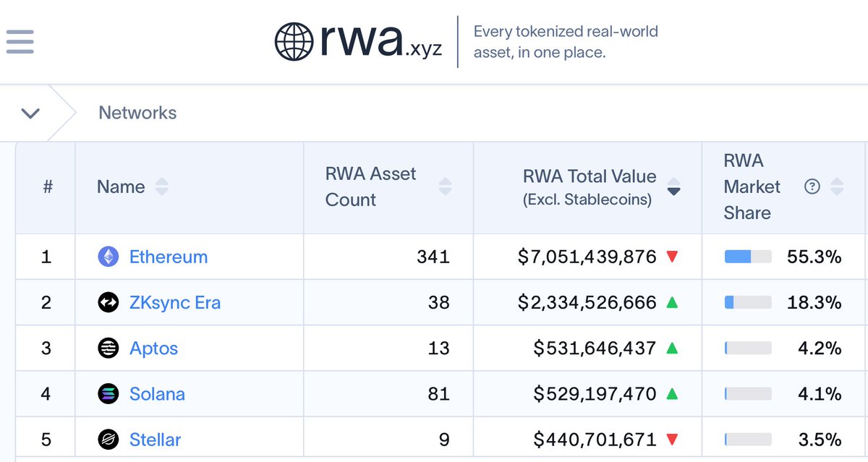
Task: Click the Ethereum network icon
Action: [x=108, y=257]
